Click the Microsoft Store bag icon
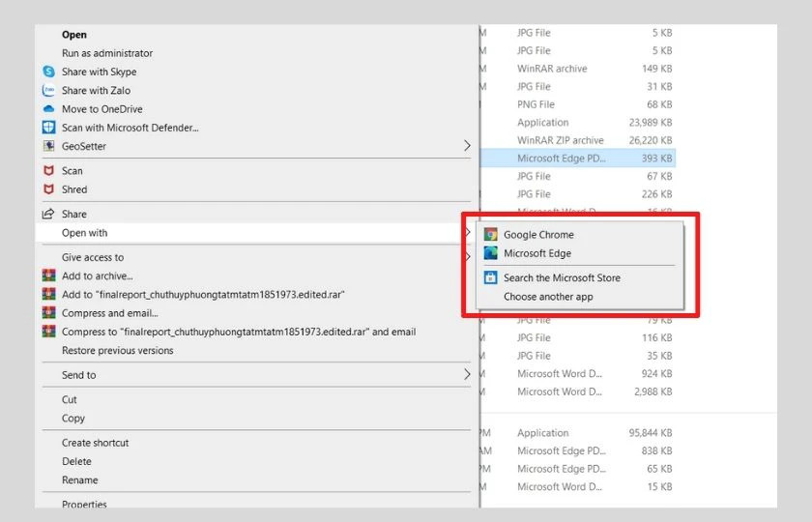This screenshot has width=812, height=522. [490, 277]
